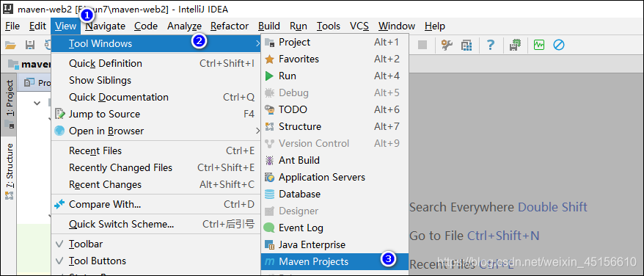This screenshot has width=644, height=276.
Task: Click the Open folder toolbar icon
Action: [x=10, y=45]
